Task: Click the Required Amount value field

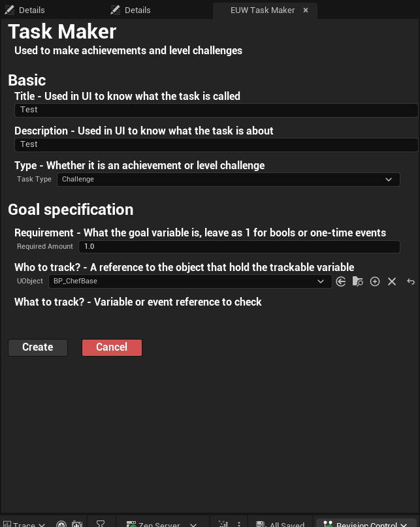Action: point(238,247)
